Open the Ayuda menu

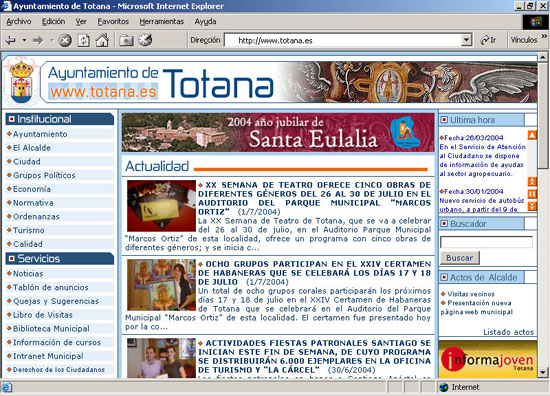205,22
